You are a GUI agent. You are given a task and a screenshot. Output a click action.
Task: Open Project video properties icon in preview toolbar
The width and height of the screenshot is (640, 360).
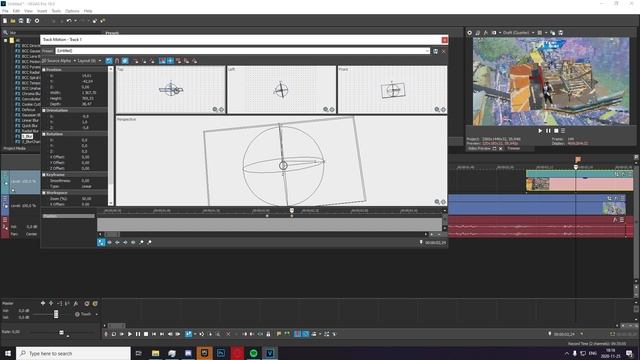point(469,33)
